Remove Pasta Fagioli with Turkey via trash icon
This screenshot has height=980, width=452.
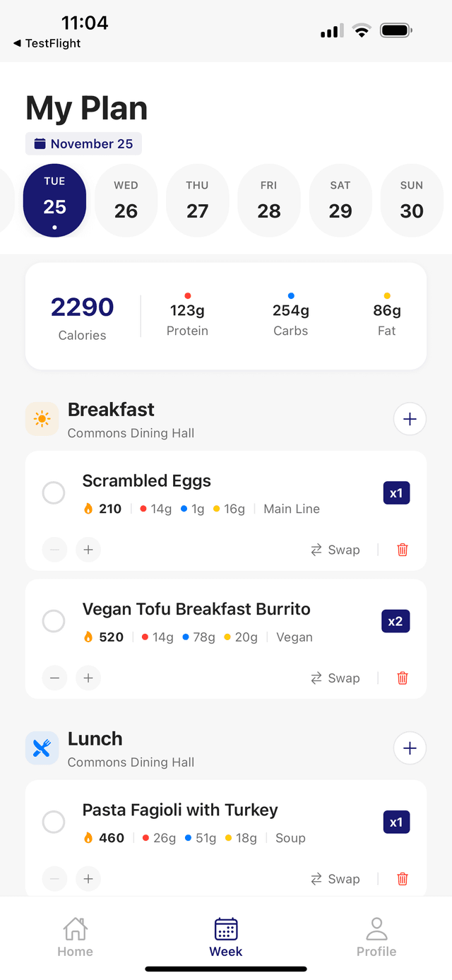(403, 879)
